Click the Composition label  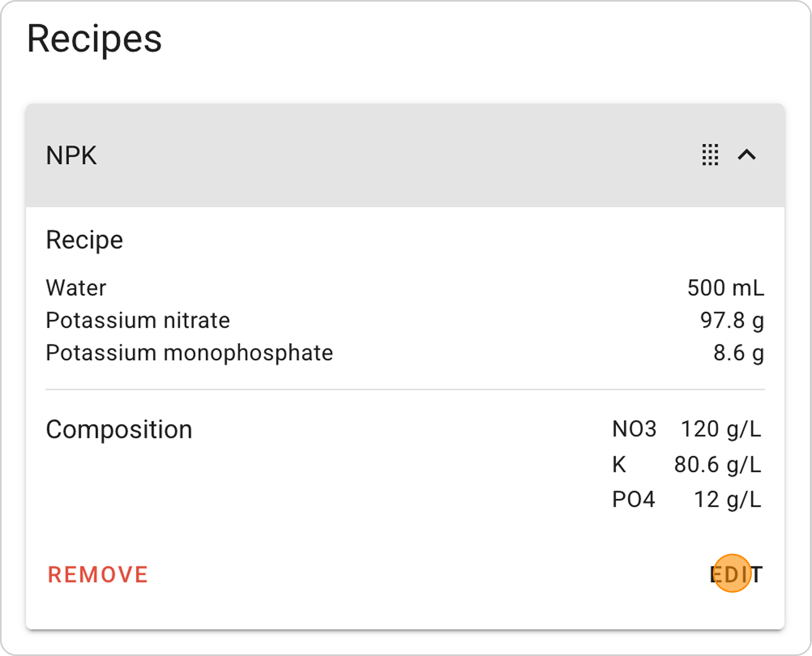click(119, 430)
